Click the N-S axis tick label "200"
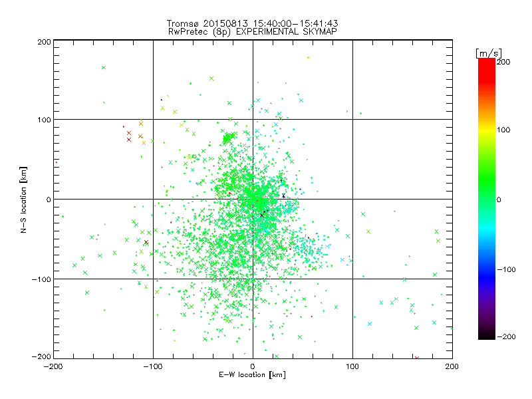The width and height of the screenshot is (532, 399). 44,42
